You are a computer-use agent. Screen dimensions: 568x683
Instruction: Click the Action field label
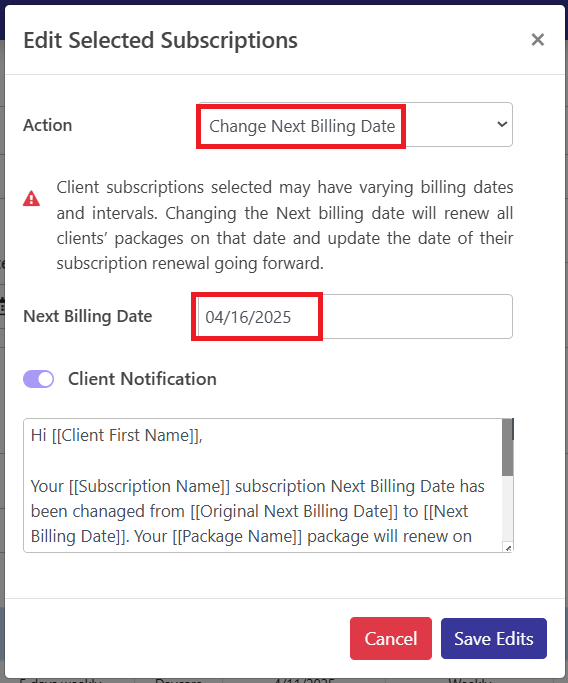(x=47, y=125)
